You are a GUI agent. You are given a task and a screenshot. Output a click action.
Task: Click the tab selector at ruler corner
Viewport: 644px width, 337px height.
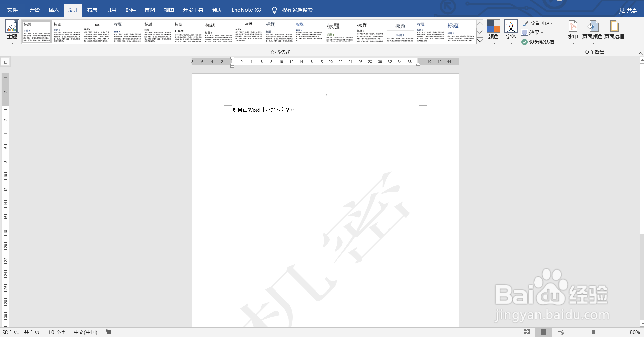(x=5, y=62)
